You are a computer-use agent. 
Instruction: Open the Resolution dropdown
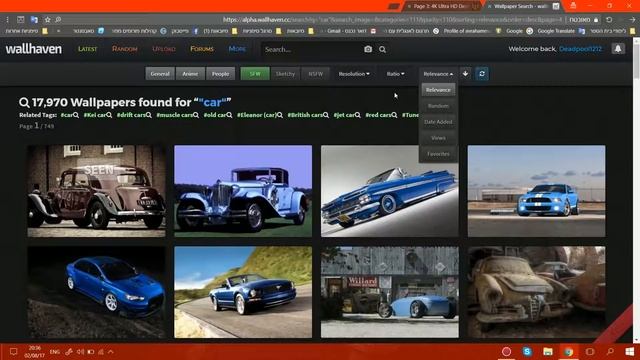pos(354,74)
